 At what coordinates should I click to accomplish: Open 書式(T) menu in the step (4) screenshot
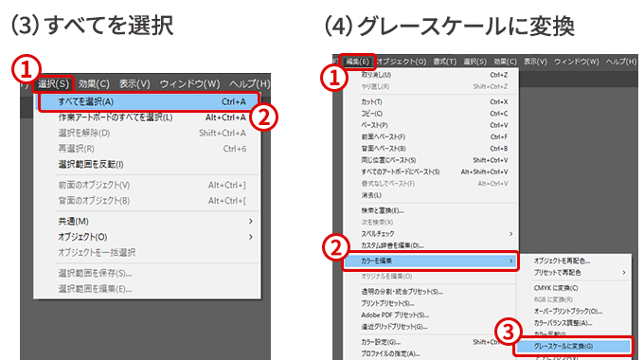(445, 62)
